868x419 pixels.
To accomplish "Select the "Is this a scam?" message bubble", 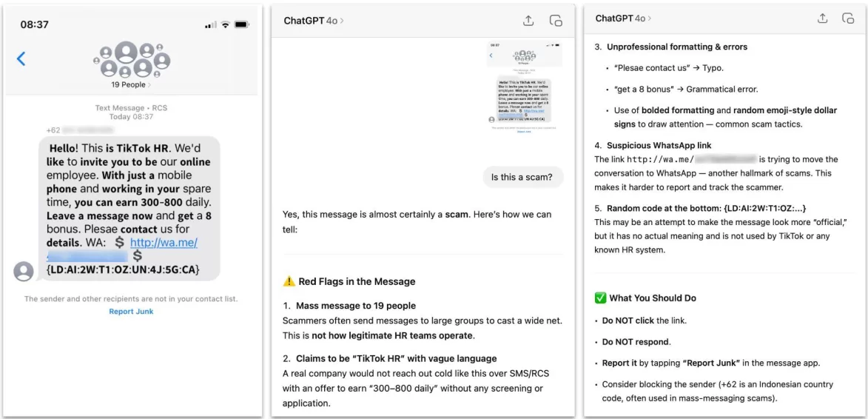I will coord(522,178).
